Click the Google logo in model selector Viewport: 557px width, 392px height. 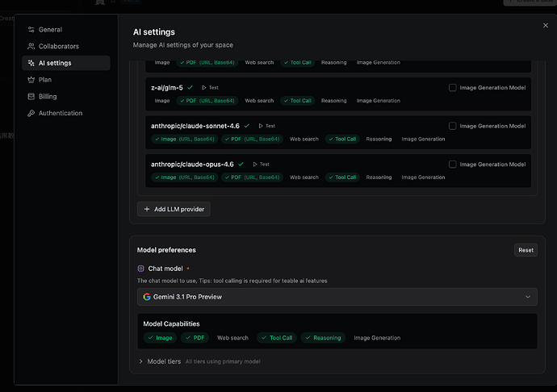[x=147, y=297]
